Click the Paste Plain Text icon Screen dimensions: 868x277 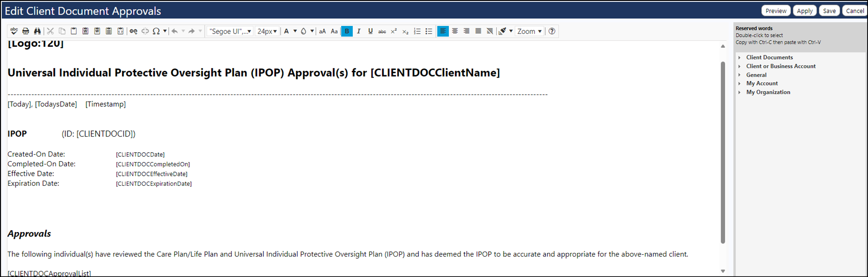pos(109,31)
